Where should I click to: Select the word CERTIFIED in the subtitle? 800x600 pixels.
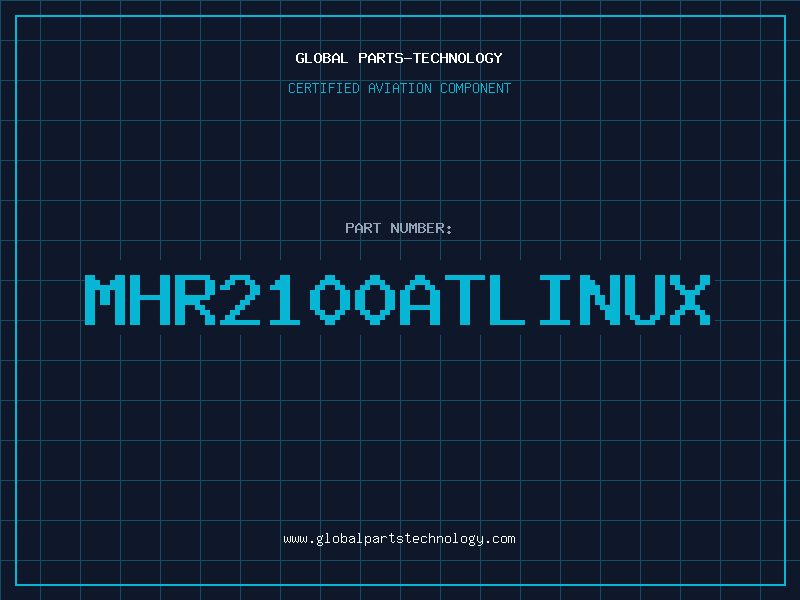point(325,88)
